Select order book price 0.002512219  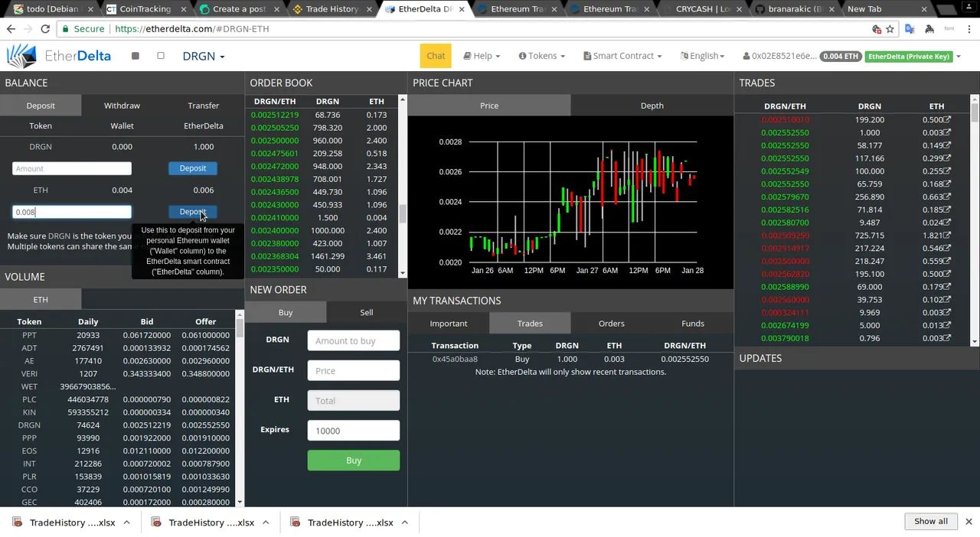275,115
